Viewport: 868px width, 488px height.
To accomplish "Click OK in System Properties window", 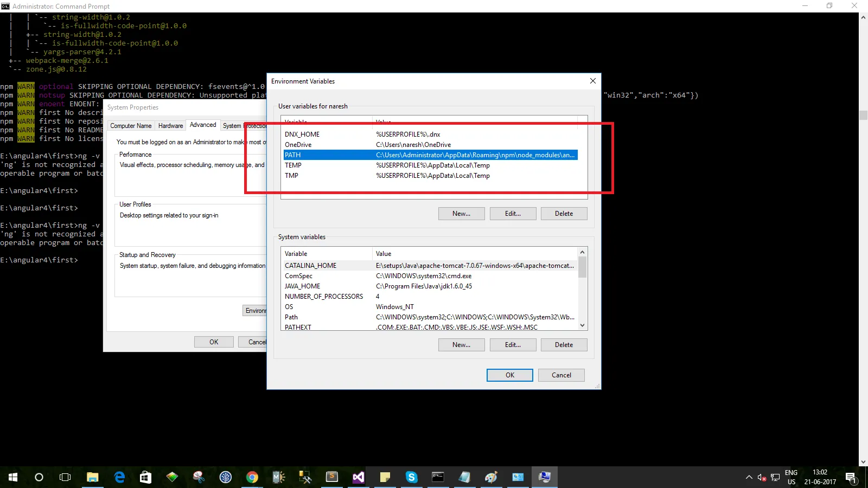I will 214,342.
